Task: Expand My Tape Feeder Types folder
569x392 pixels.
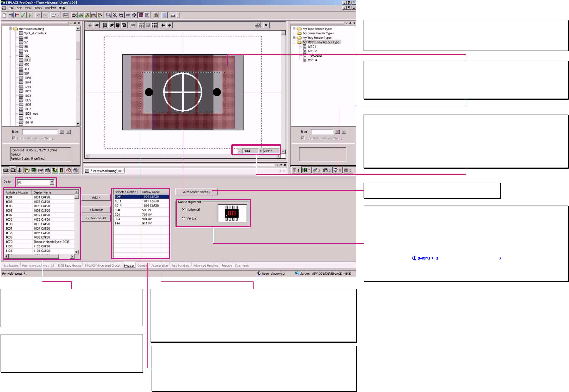Action: coord(294,29)
